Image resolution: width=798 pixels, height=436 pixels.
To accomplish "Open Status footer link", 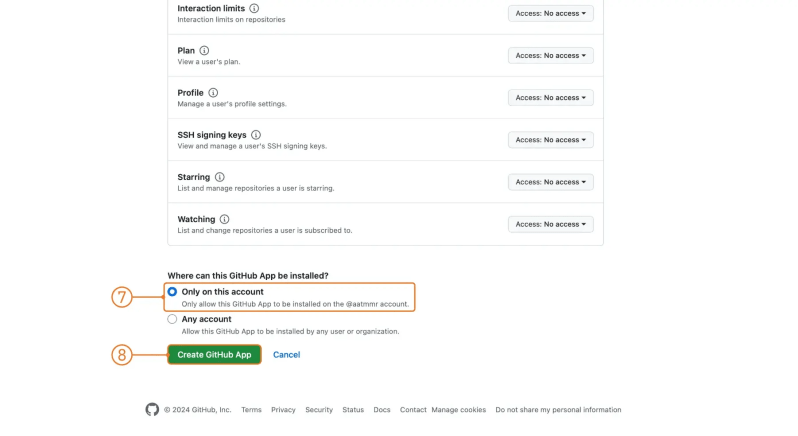I will (353, 410).
